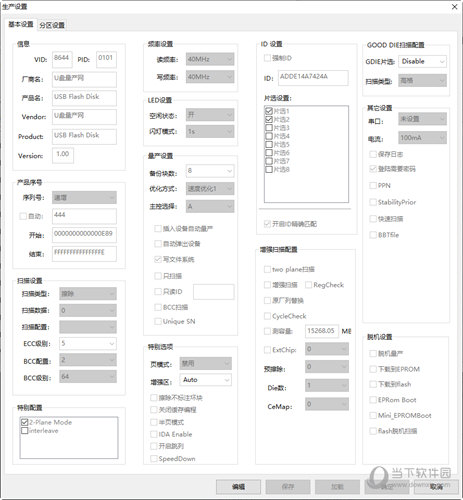Tick the BBTfile checkbox

click(x=373, y=235)
